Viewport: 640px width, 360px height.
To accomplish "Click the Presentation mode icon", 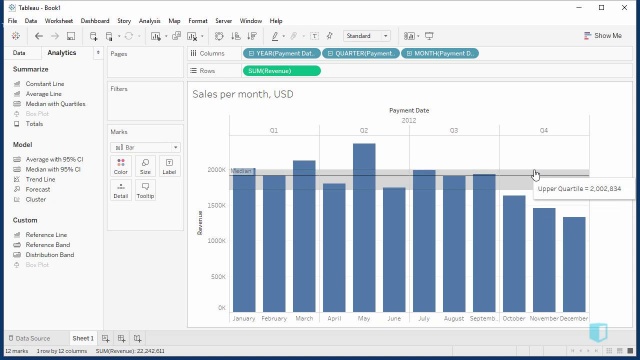I will tap(429, 36).
